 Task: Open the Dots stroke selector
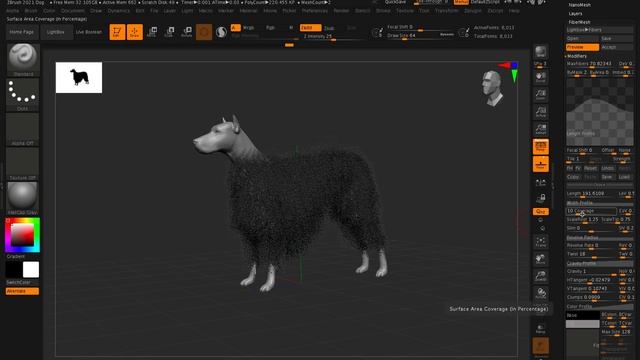(x=22, y=95)
